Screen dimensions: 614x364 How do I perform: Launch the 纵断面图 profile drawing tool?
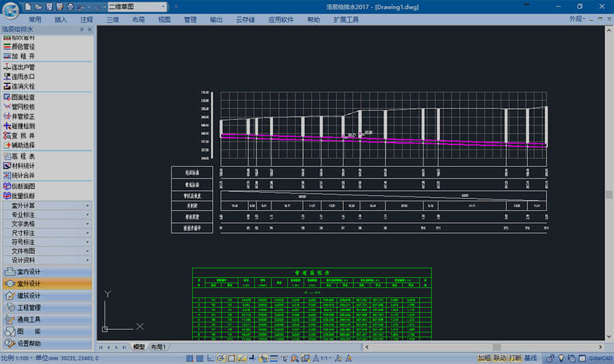coord(23,186)
